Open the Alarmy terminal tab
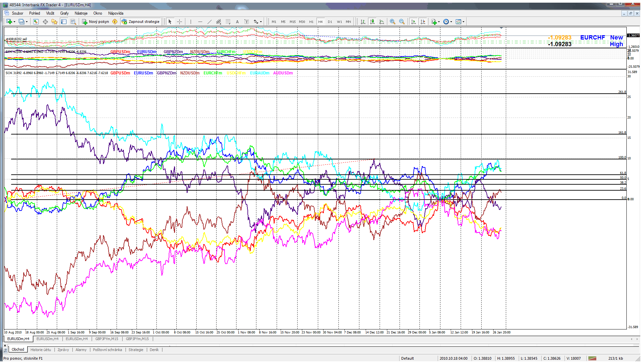This screenshot has width=643, height=364. [81, 350]
